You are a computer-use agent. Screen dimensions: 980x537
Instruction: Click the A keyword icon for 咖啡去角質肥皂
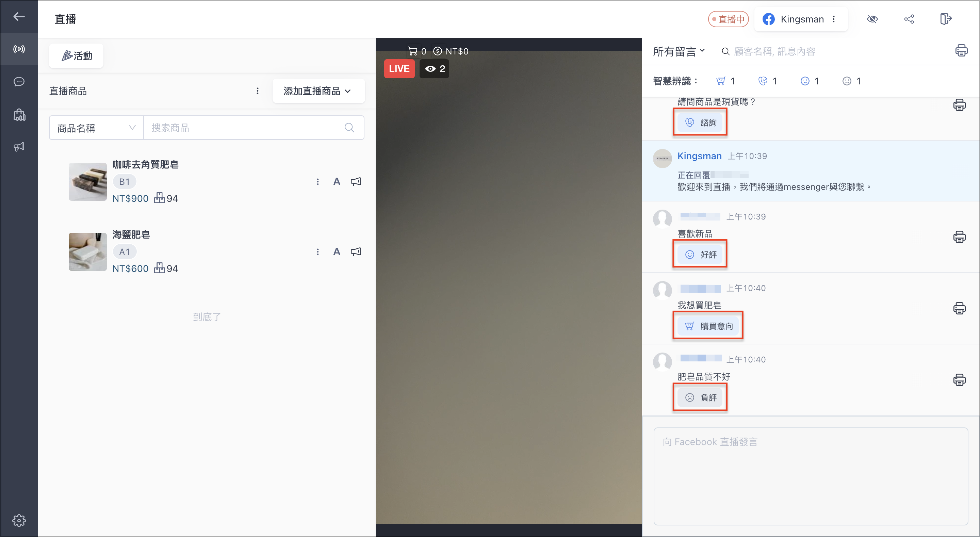[x=337, y=181]
